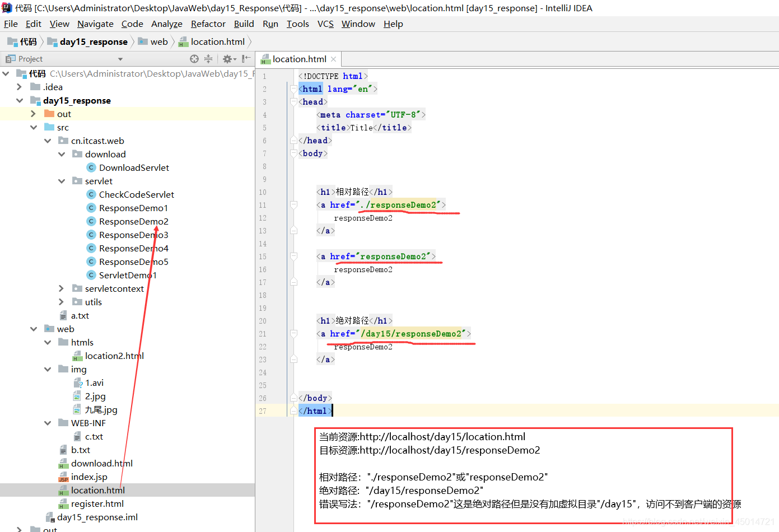Toggle code fold marker at head tag line 3

(x=293, y=102)
